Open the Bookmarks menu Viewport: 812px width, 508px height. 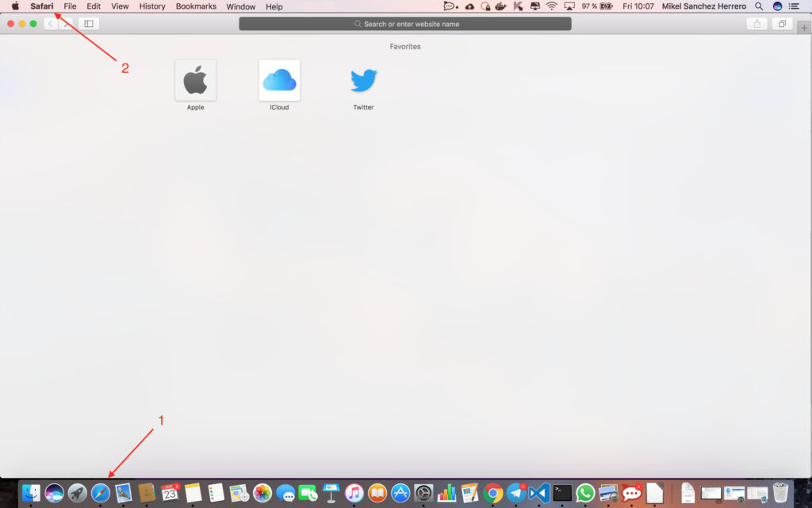coord(196,6)
